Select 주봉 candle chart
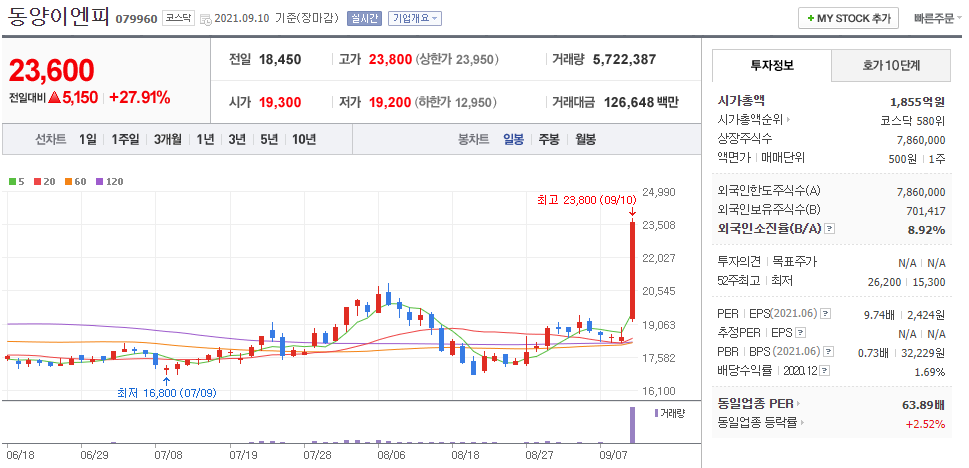The height and width of the screenshot is (468, 969). 549,139
